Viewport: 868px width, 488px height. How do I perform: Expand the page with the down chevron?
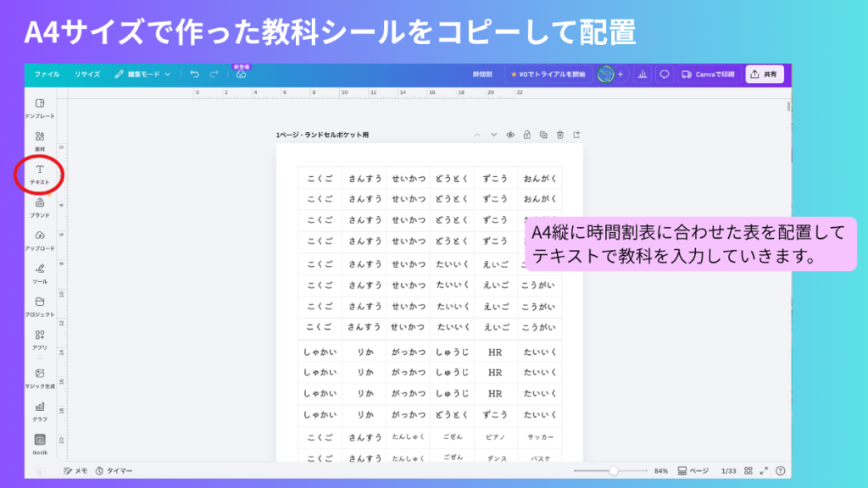[494, 135]
